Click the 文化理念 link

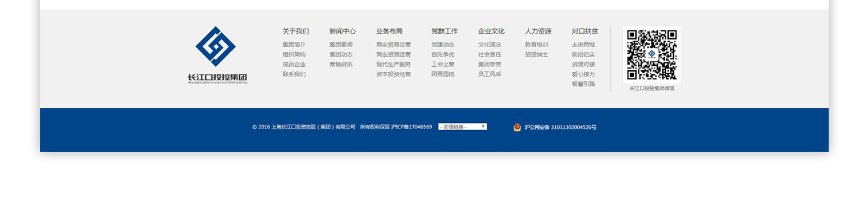click(x=490, y=45)
